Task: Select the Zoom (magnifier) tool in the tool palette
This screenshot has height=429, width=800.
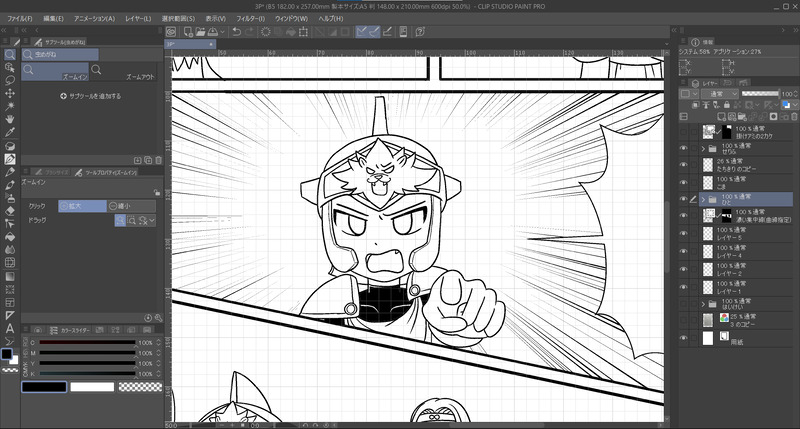Action: pos(10,54)
